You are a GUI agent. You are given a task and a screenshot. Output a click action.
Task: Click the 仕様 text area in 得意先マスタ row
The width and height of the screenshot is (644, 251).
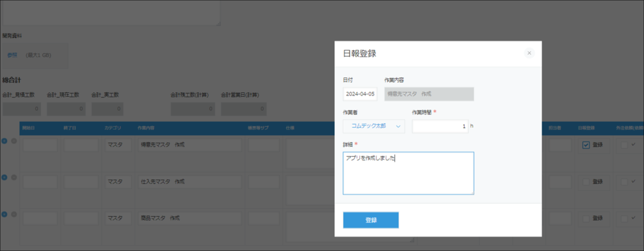click(x=310, y=154)
